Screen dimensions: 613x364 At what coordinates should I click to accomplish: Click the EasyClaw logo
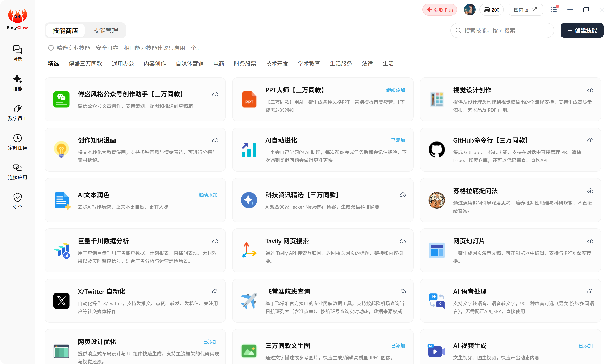point(17,19)
